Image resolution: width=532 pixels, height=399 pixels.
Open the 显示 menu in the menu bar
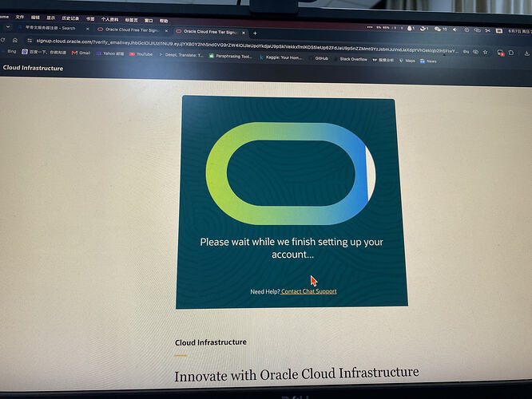pyautogui.click(x=51, y=18)
